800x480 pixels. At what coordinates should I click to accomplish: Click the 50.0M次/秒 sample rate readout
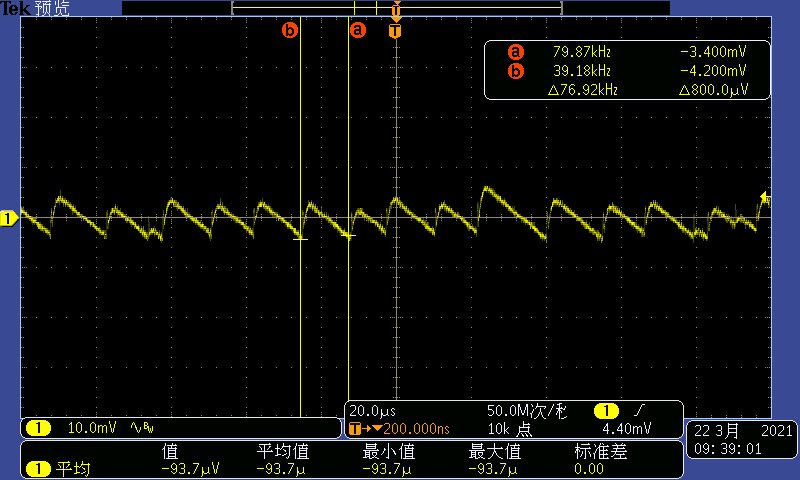tap(527, 411)
